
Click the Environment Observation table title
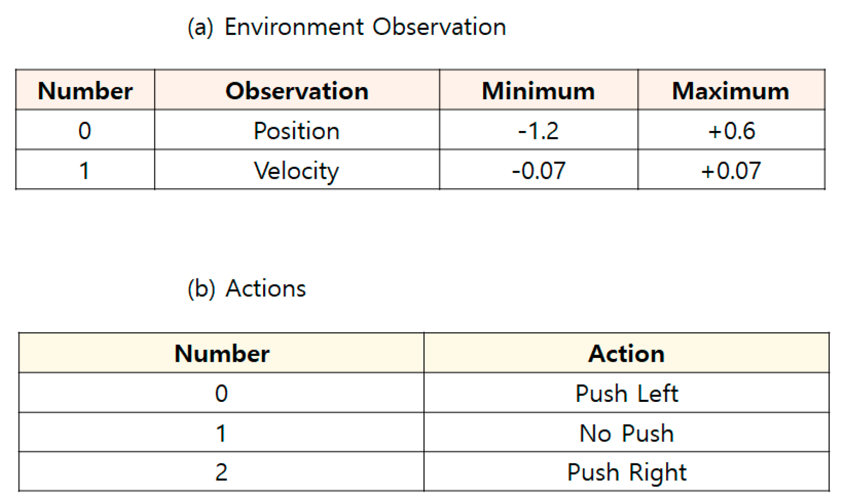(x=346, y=27)
